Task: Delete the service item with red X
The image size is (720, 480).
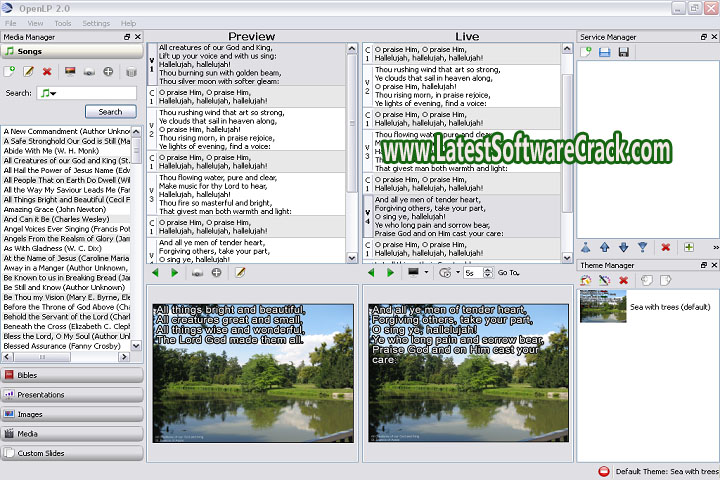Action: coord(665,247)
